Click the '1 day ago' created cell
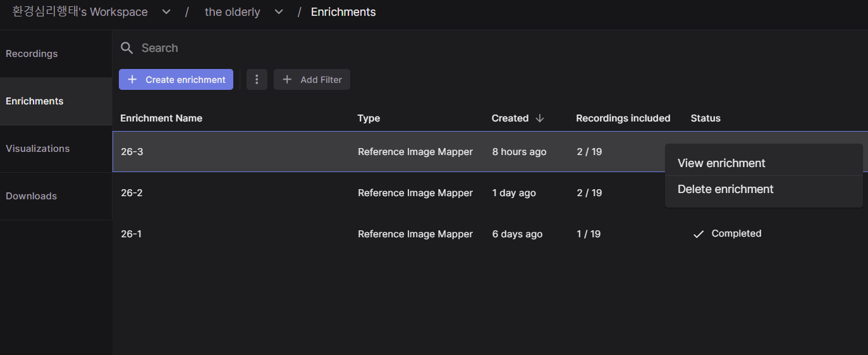 [514, 193]
